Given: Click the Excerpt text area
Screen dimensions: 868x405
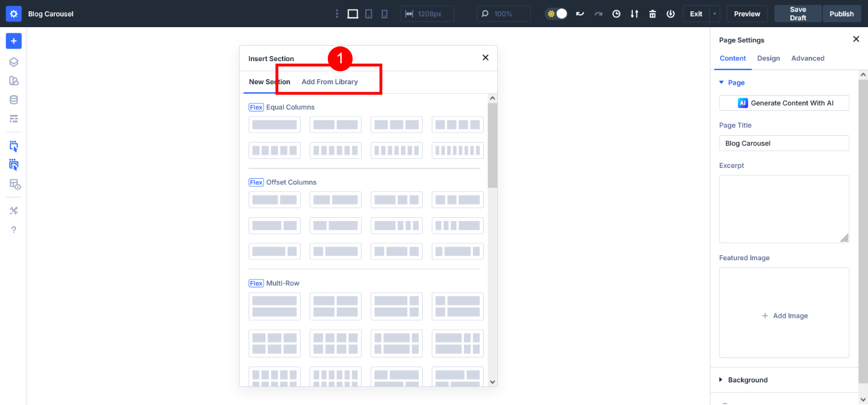Looking at the screenshot, I should coord(784,209).
